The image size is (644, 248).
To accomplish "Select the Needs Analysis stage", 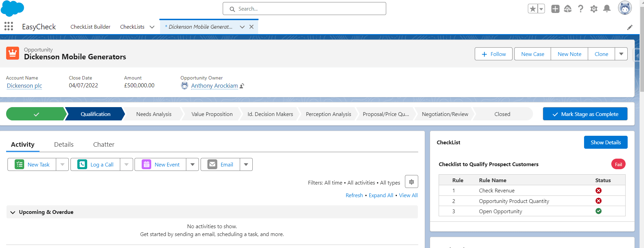I will pyautogui.click(x=154, y=114).
